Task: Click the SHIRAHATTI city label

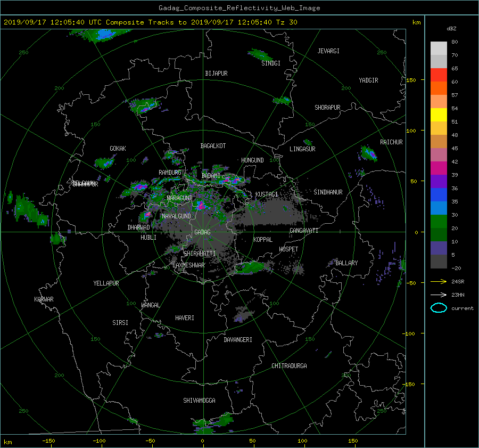Action: click(x=200, y=254)
